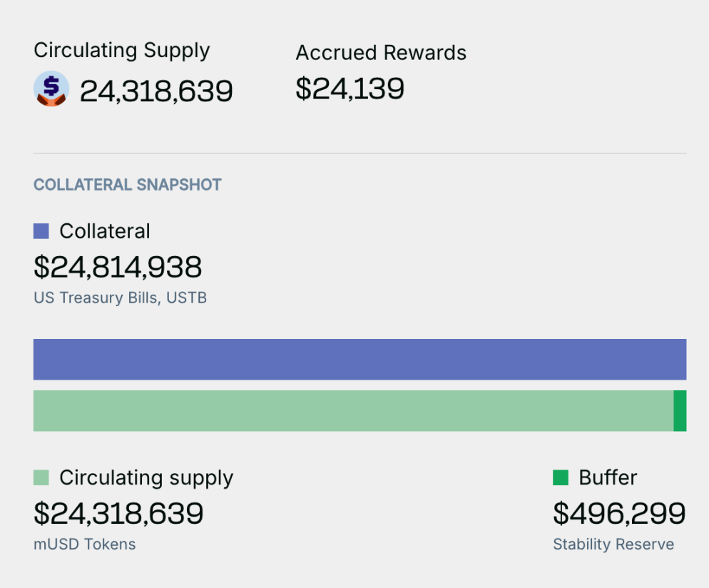Click the blue collateral bar
This screenshot has height=588, width=709.
click(x=359, y=360)
